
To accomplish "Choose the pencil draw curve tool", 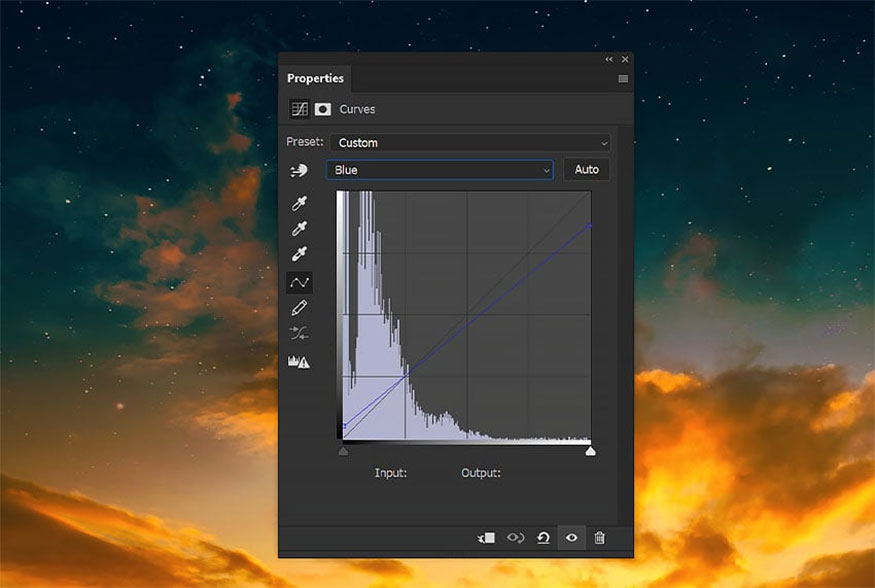I will 299,308.
